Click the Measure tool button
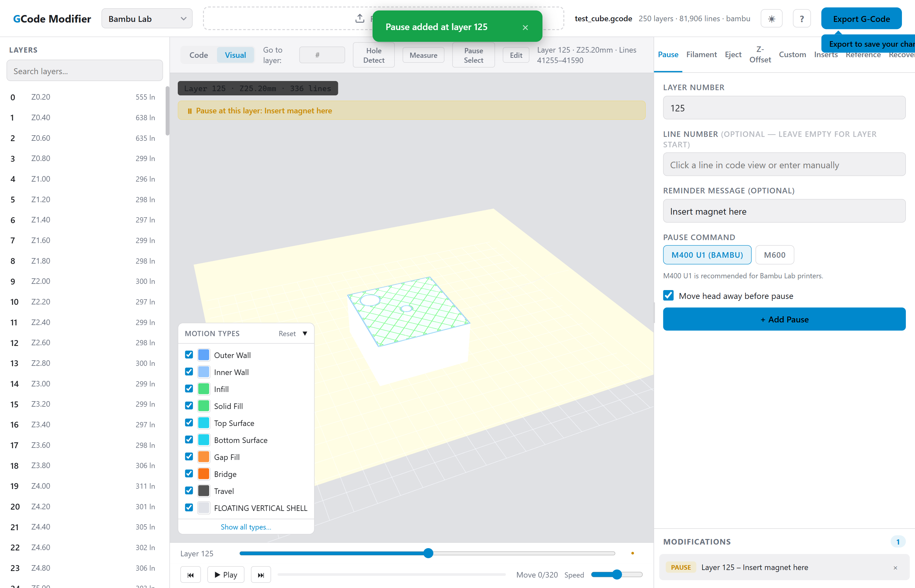 pos(423,55)
